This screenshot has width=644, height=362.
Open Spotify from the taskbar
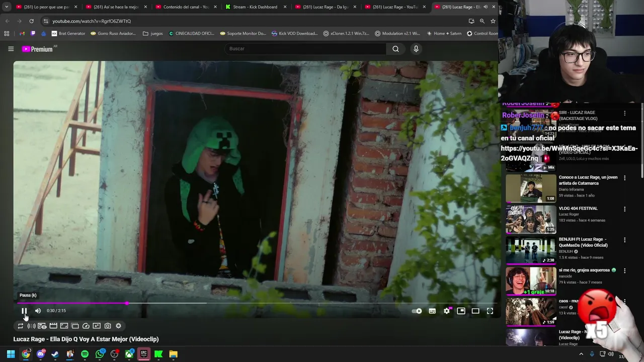[85, 354]
